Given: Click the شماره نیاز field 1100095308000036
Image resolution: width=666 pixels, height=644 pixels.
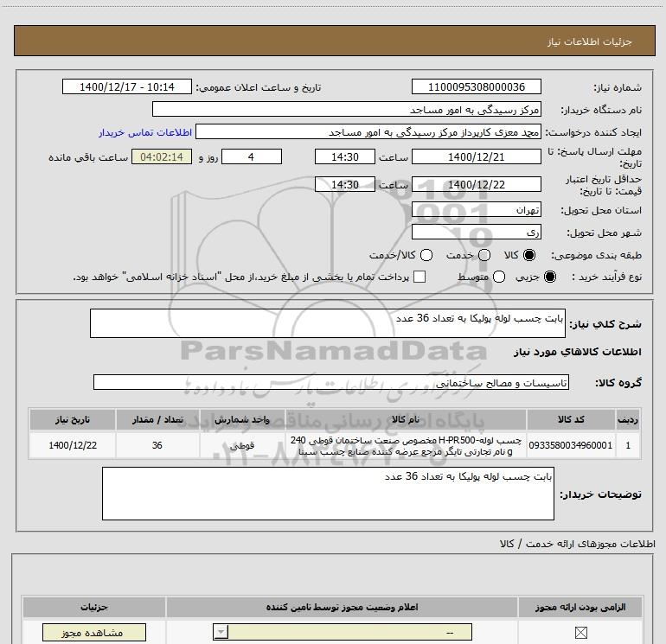Looking at the screenshot, I should [476, 86].
